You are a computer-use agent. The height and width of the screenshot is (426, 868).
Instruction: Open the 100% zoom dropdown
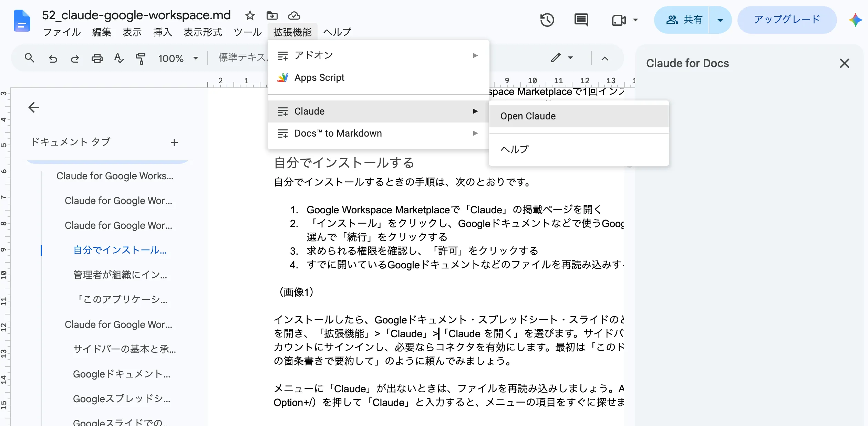(x=178, y=58)
